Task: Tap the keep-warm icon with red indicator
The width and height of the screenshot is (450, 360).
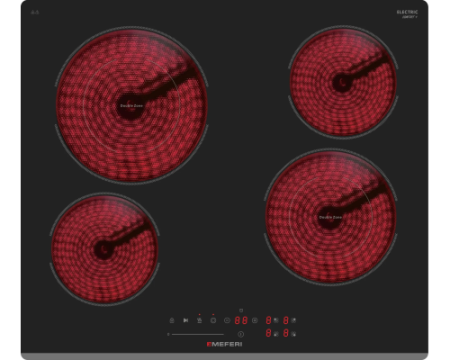Action: click(199, 320)
